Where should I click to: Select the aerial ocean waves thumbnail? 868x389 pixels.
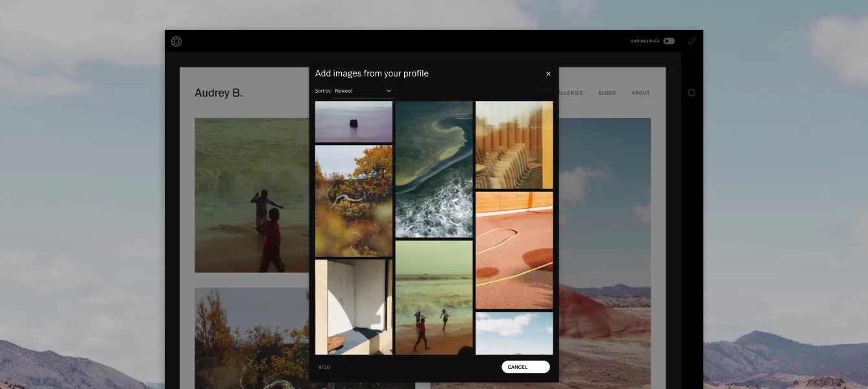tap(434, 169)
